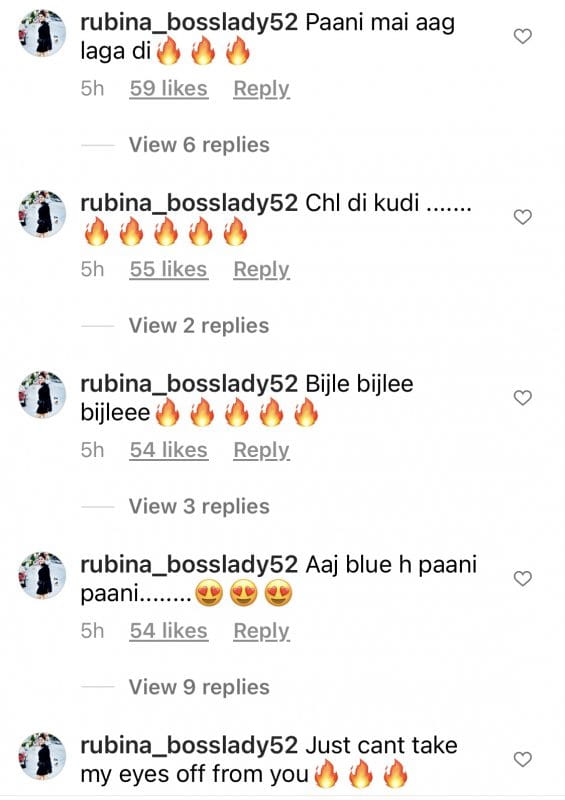The width and height of the screenshot is (565, 800).
Task: Reply to the 'Aaj blue h paani' comment
Action: pos(261,631)
